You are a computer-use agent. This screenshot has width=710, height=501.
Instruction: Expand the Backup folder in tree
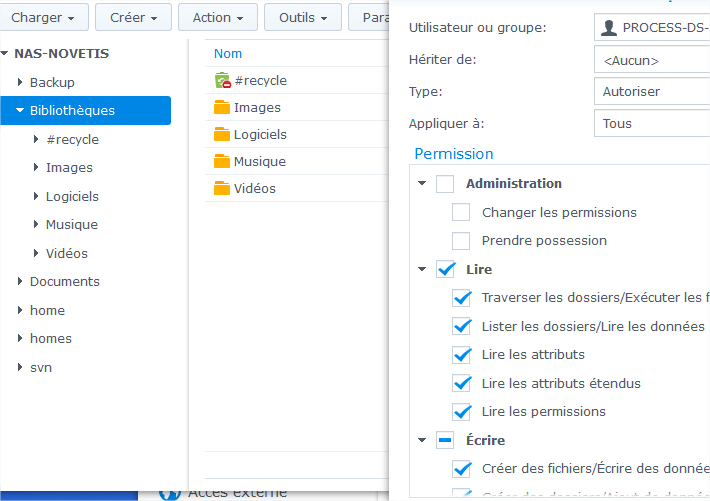tap(20, 83)
